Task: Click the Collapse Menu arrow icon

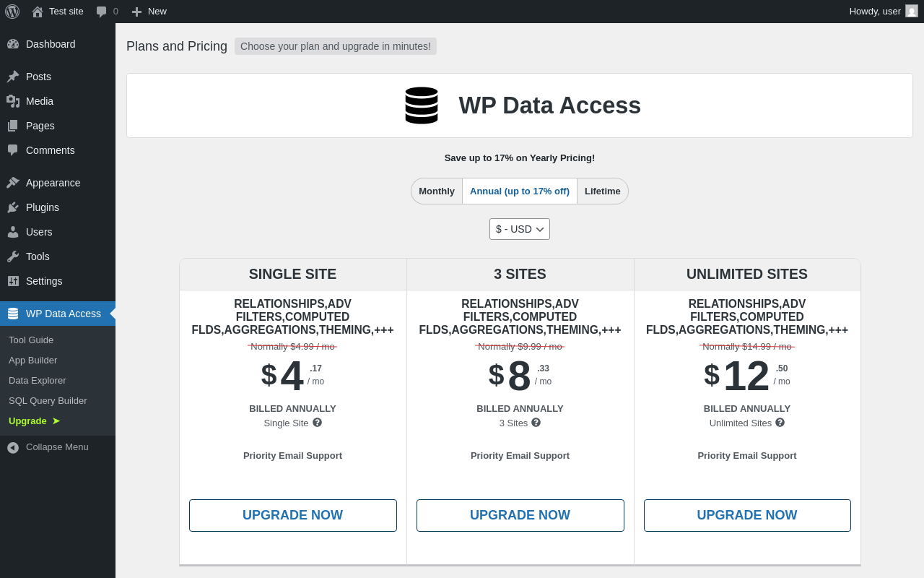Action: coord(13,448)
